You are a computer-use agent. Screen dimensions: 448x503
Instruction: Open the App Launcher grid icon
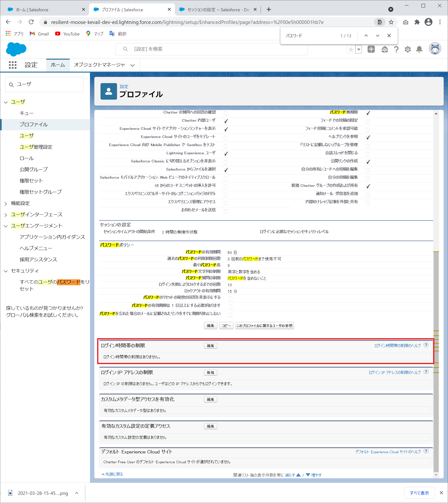[x=12, y=65]
